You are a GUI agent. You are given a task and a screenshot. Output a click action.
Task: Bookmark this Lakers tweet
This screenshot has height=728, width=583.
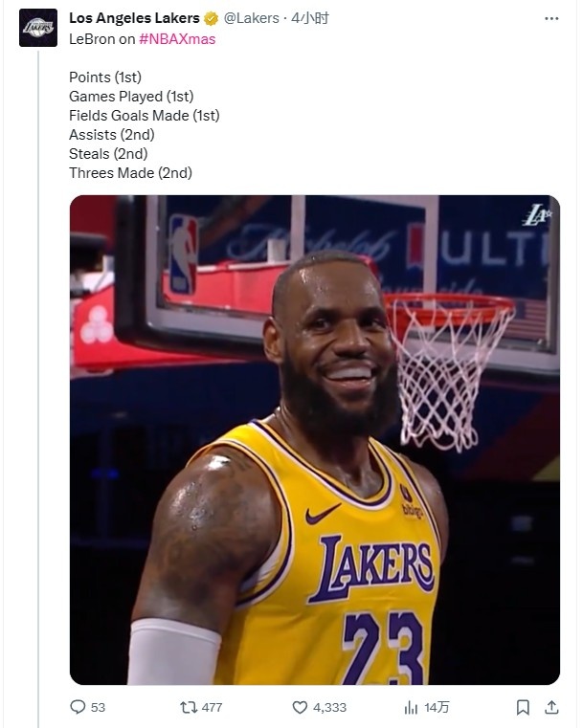(x=523, y=707)
